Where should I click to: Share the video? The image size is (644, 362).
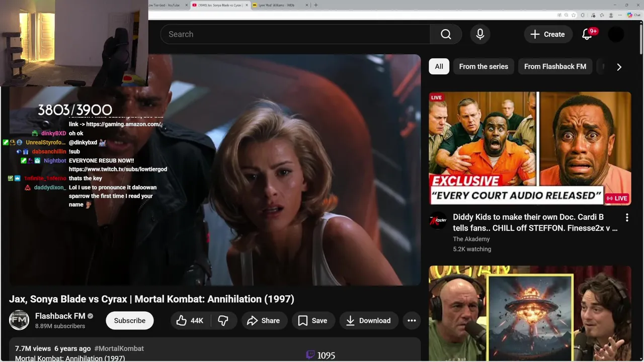(x=264, y=320)
